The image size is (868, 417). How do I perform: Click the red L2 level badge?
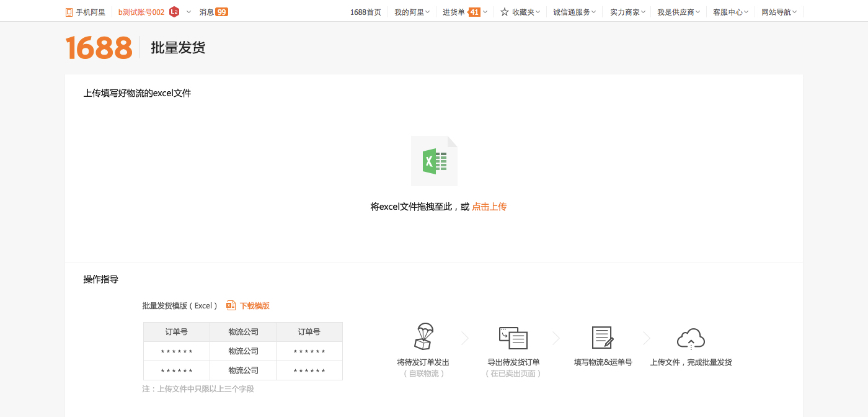pyautogui.click(x=174, y=12)
